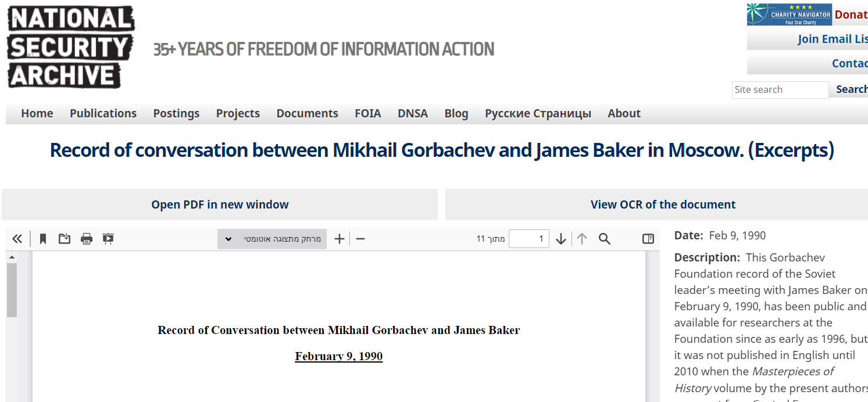Zoom in with the plus icon
This screenshot has width=868, height=402.
tap(340, 239)
